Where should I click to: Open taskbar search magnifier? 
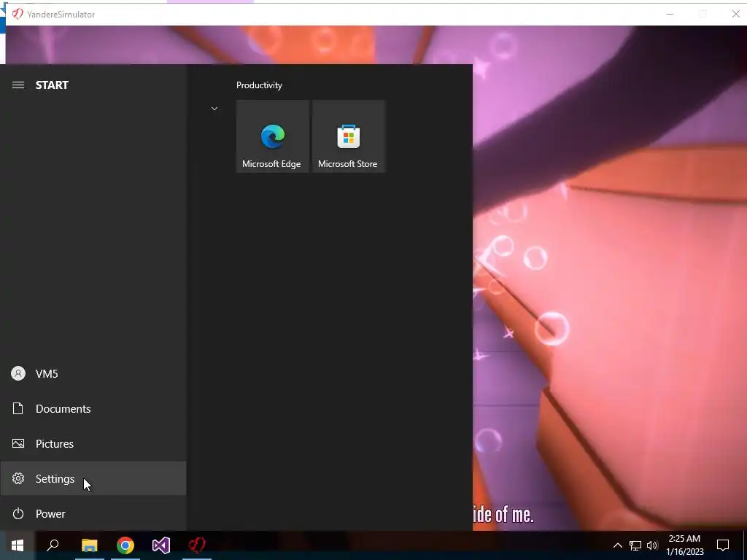click(53, 545)
